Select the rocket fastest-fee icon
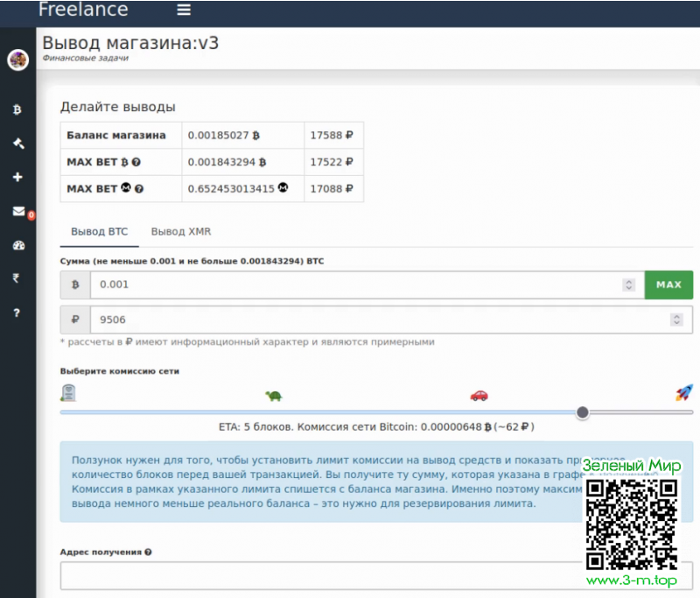700x598 pixels. 683,393
